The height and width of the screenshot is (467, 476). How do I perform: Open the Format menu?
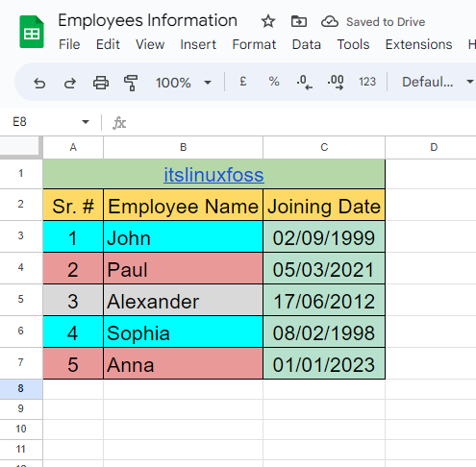254,44
